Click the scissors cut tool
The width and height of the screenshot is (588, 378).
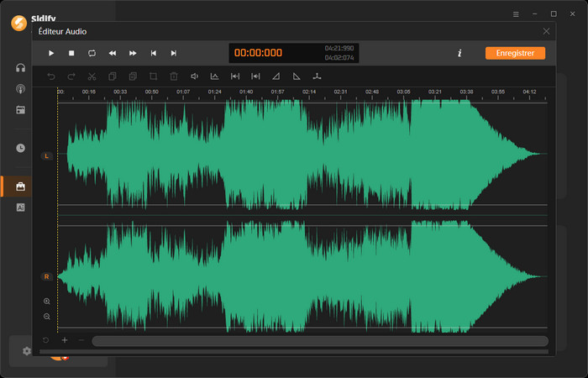92,76
